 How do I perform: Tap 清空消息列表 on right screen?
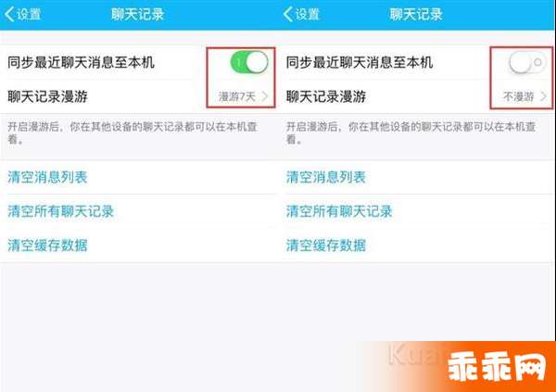[326, 177]
